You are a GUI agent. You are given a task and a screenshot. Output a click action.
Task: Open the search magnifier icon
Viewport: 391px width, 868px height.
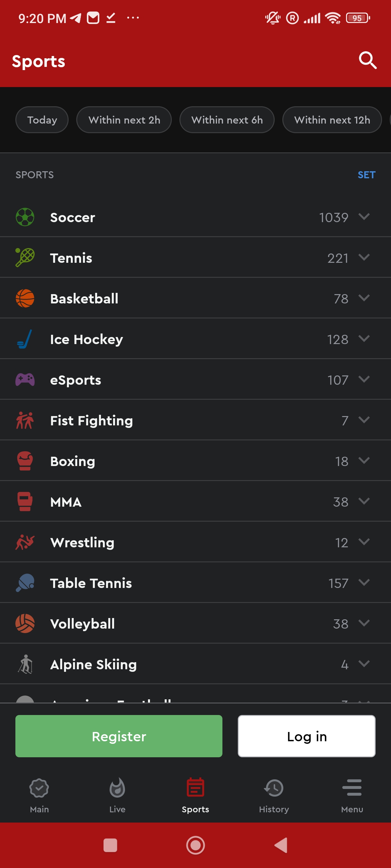pos(367,61)
